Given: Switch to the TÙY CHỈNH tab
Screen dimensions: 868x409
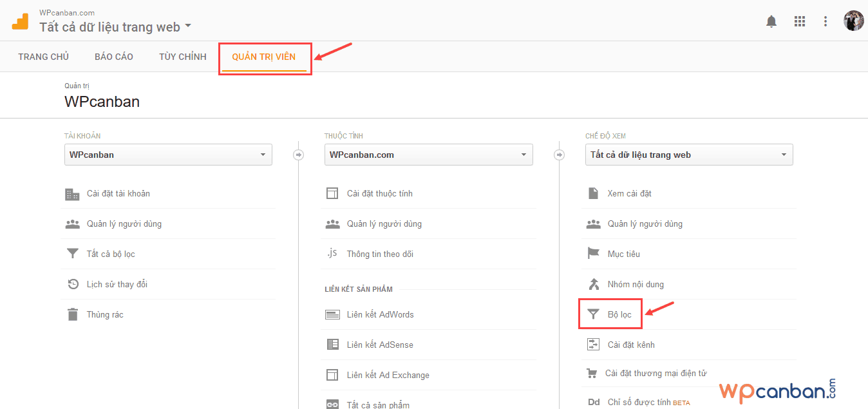Looking at the screenshot, I should (183, 57).
